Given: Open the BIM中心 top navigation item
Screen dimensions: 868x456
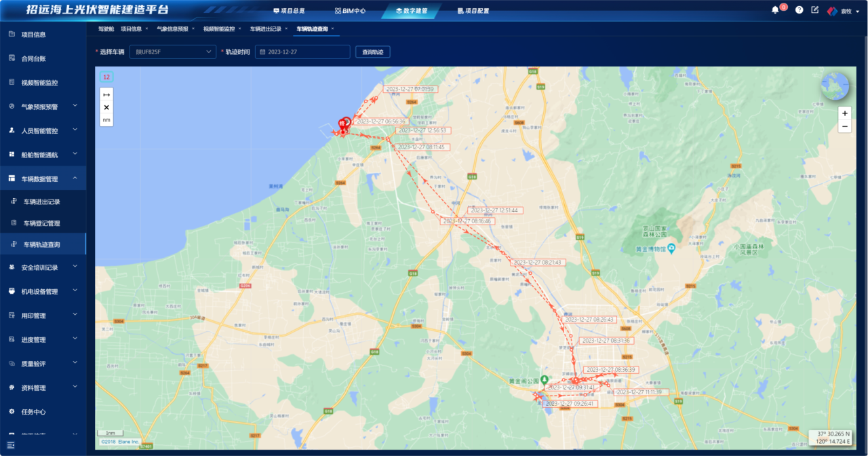Looking at the screenshot, I should (350, 11).
